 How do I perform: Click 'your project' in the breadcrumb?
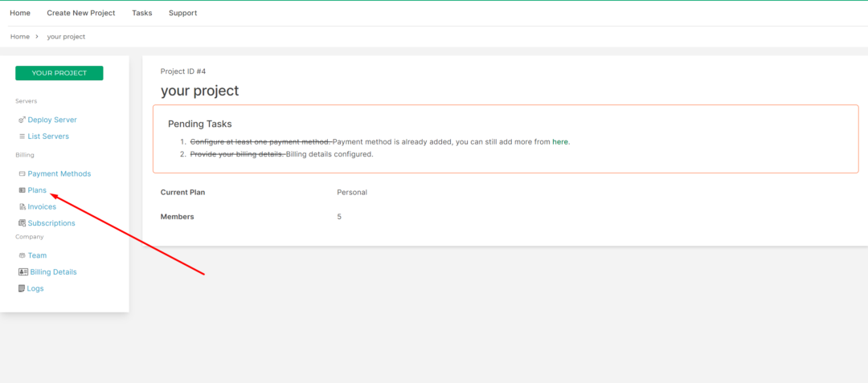(66, 37)
